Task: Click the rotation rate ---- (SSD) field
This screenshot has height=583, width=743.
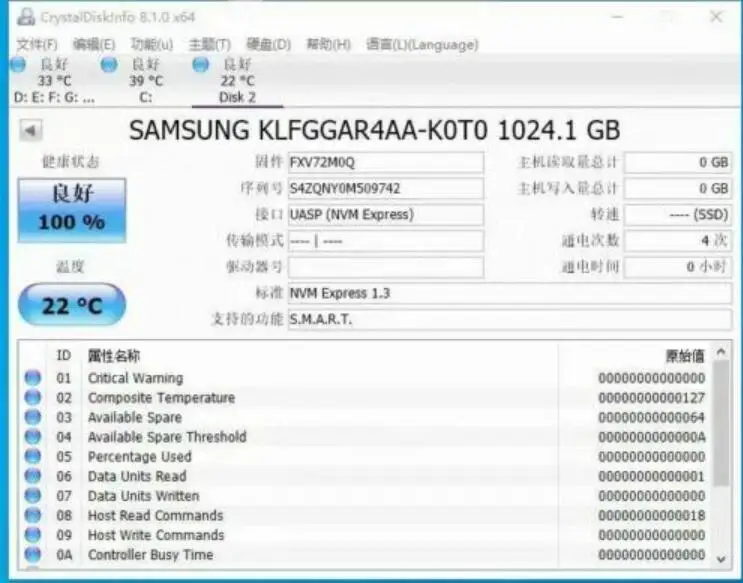Action: coord(678,215)
